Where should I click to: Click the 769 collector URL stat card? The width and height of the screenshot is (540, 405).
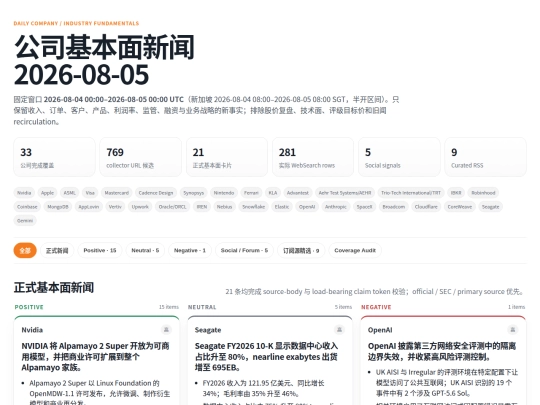click(141, 157)
